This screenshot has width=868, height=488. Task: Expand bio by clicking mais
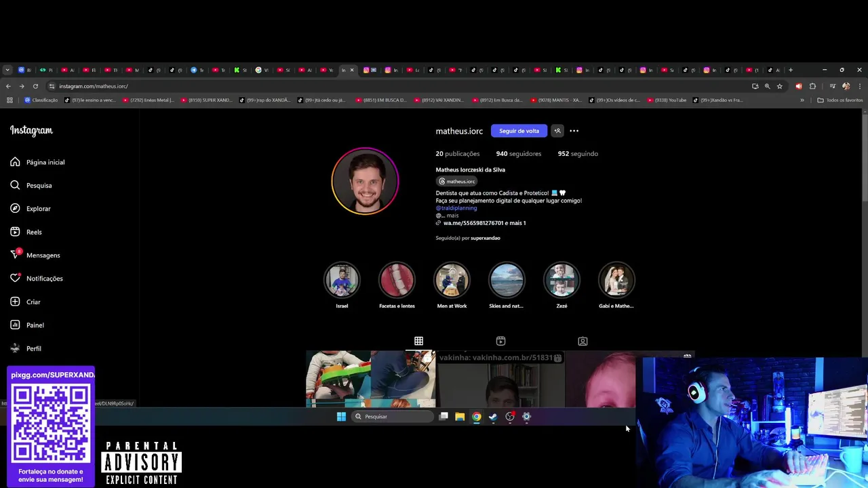click(452, 216)
